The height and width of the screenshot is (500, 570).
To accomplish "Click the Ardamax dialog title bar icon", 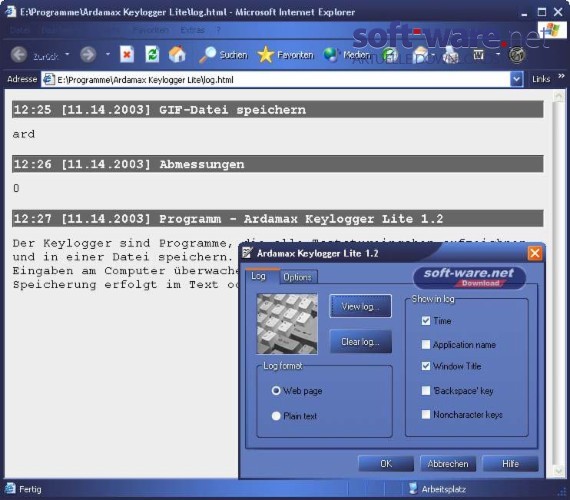I will pyautogui.click(x=248, y=253).
